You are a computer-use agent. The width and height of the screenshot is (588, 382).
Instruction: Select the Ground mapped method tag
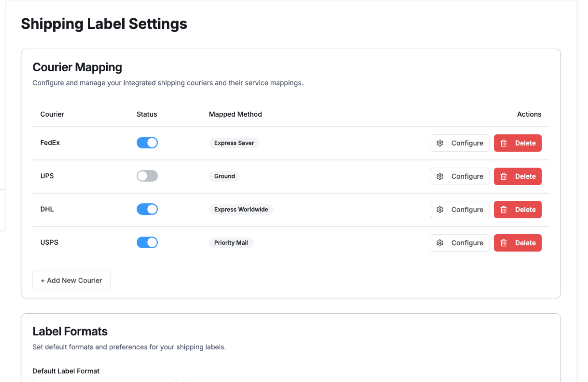[224, 176]
